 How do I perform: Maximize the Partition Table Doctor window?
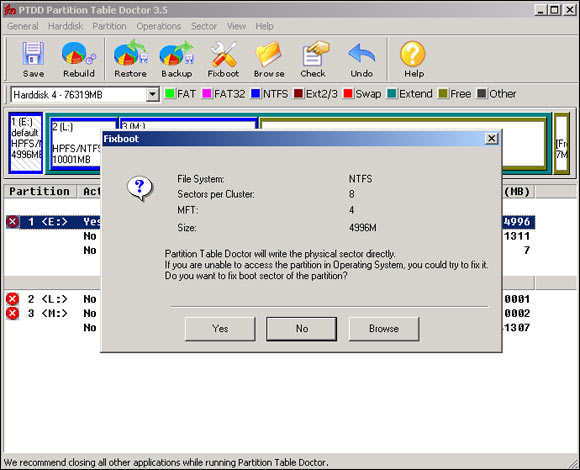[554, 10]
